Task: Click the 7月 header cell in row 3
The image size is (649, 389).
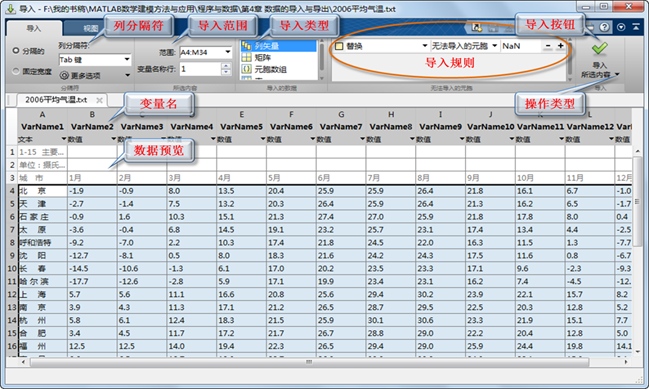Action: pyautogui.click(x=391, y=178)
